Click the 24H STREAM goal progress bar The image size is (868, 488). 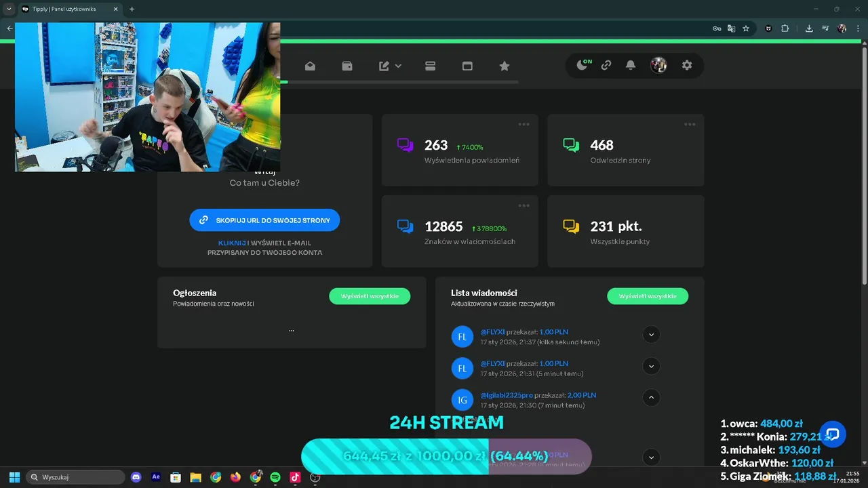point(446,456)
